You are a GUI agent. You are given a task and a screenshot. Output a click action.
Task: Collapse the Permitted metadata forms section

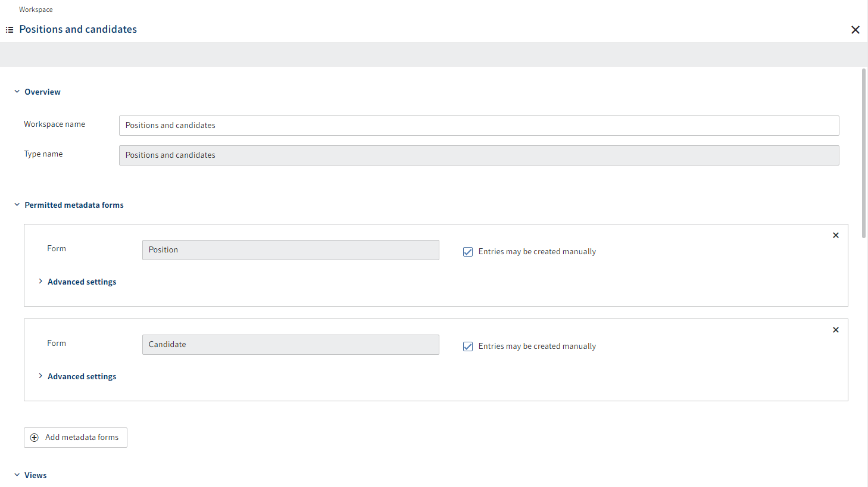pos(17,204)
